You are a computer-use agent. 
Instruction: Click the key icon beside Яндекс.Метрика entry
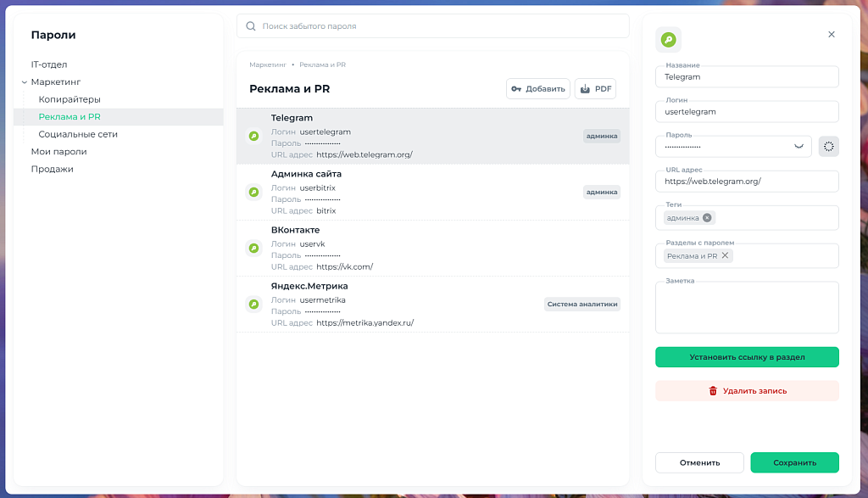pyautogui.click(x=253, y=304)
